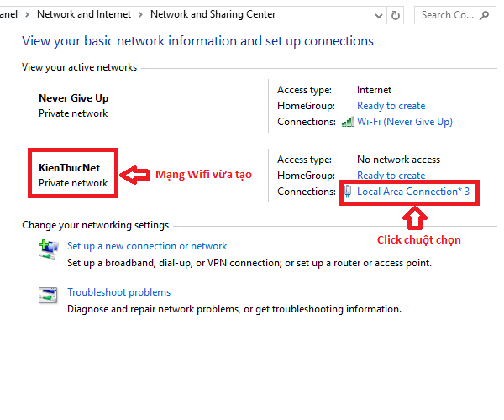Click Ready to create for Never Give Up
This screenshot has width=504, height=420.
[391, 106]
